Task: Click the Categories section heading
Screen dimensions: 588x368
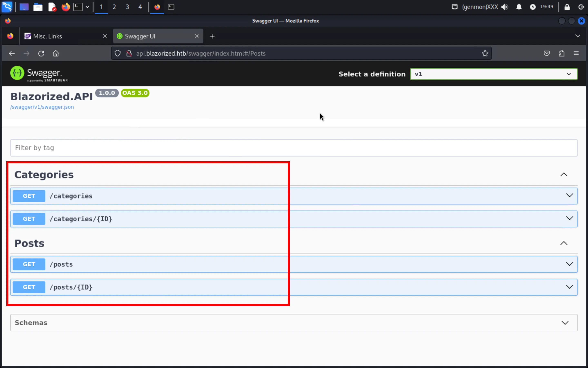Action: pyautogui.click(x=44, y=175)
